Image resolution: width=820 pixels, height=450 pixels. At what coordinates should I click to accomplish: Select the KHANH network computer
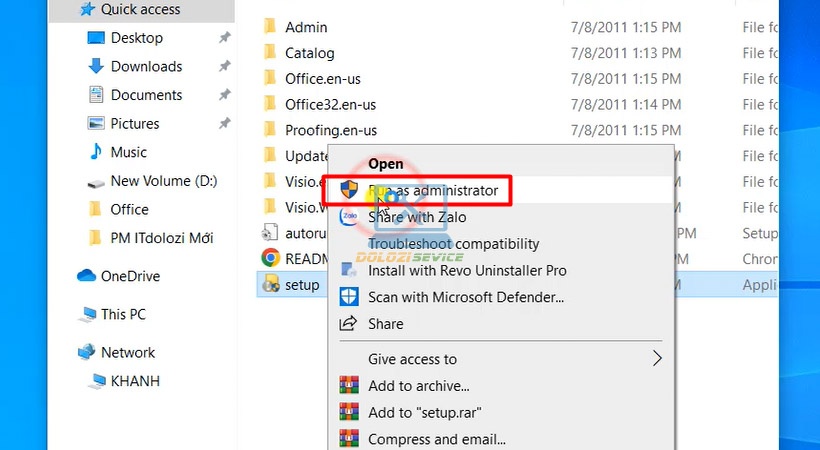[135, 381]
